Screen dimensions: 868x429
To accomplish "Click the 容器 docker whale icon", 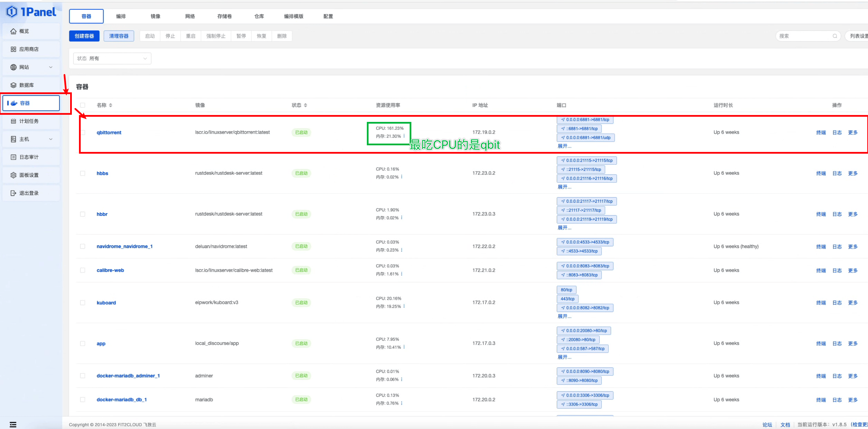I will click(x=14, y=103).
